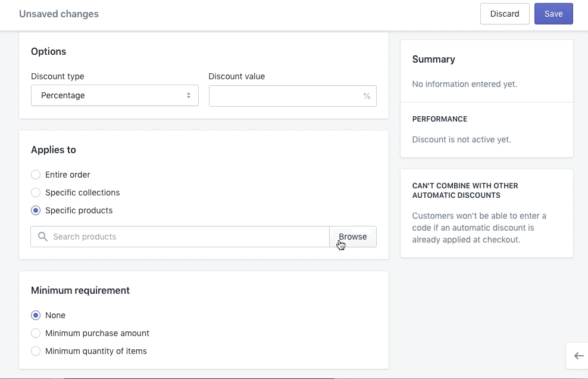588x379 pixels.
Task: Click the Discount type dropdown arrows
Action: click(189, 95)
